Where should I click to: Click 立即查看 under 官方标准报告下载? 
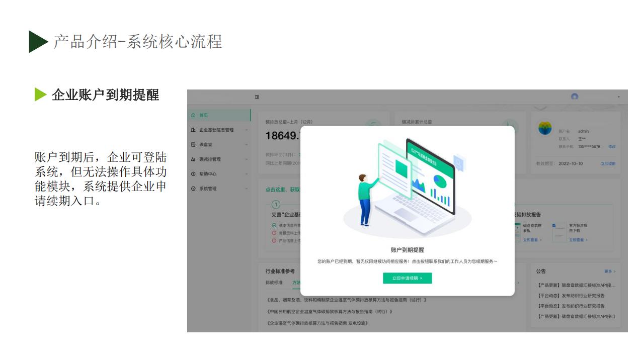coord(578,240)
